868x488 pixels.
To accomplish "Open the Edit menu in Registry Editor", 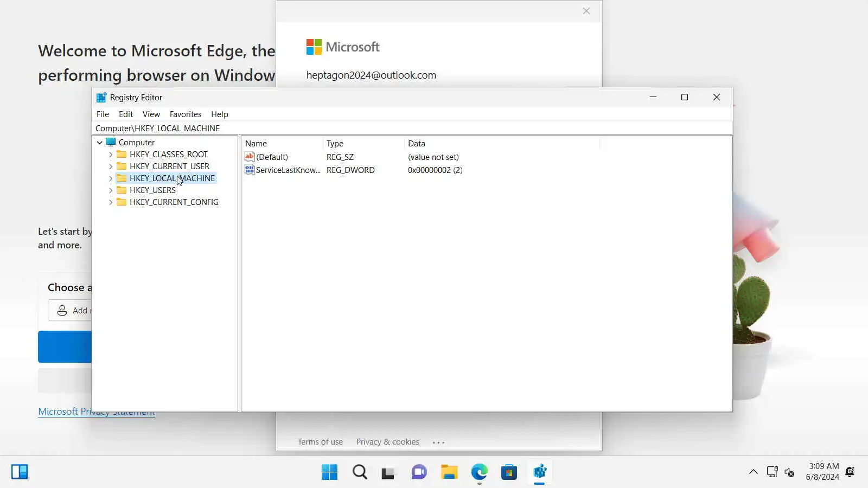I will (x=126, y=114).
